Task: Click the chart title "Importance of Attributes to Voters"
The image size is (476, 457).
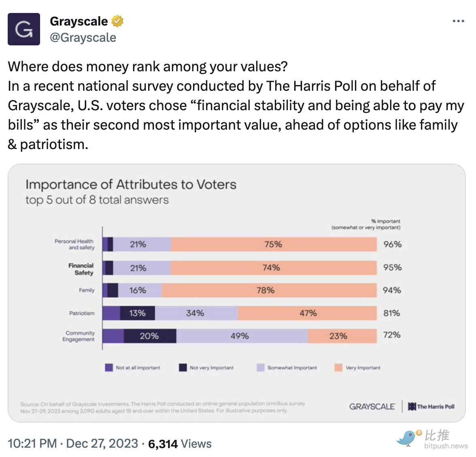Action: click(x=131, y=185)
